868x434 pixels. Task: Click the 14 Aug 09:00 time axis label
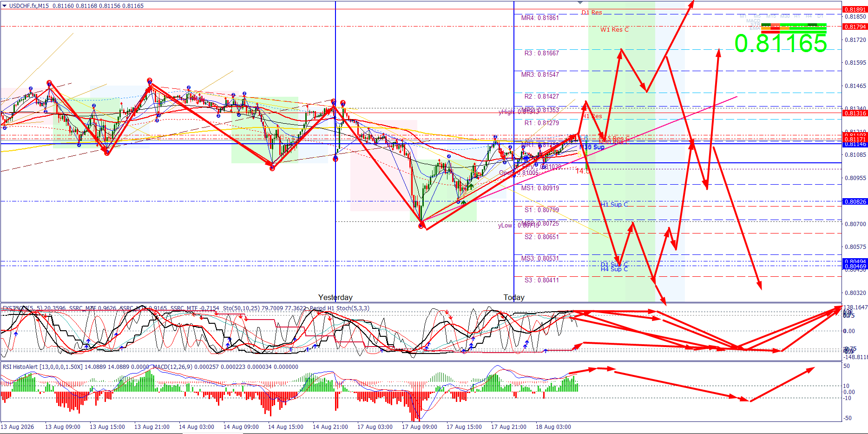[241, 427]
